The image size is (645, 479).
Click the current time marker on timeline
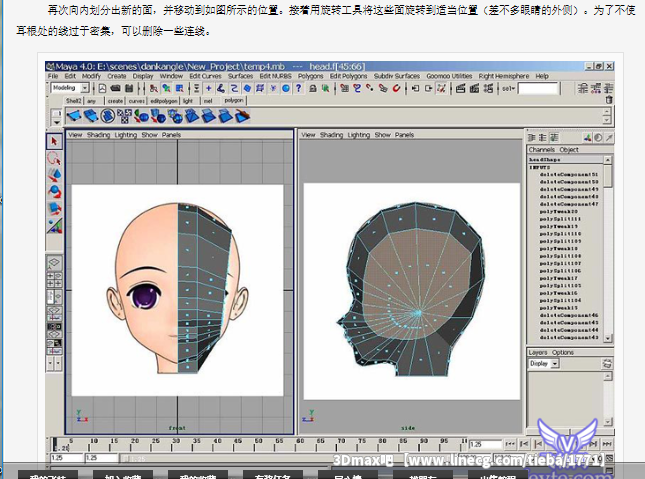pyautogui.click(x=55, y=445)
